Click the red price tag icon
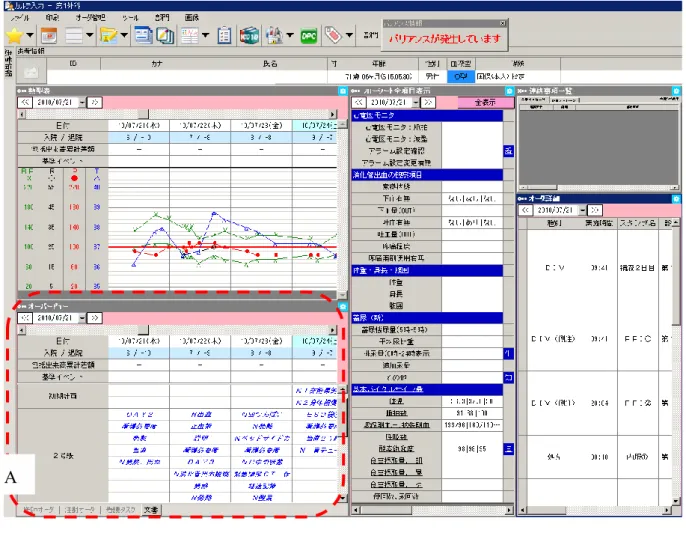Image resolution: width=686 pixels, height=533 pixels. point(333,35)
